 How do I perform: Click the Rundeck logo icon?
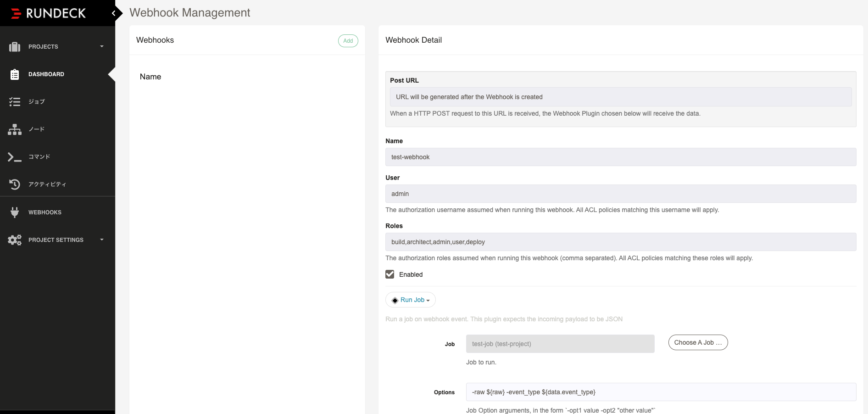tap(16, 13)
